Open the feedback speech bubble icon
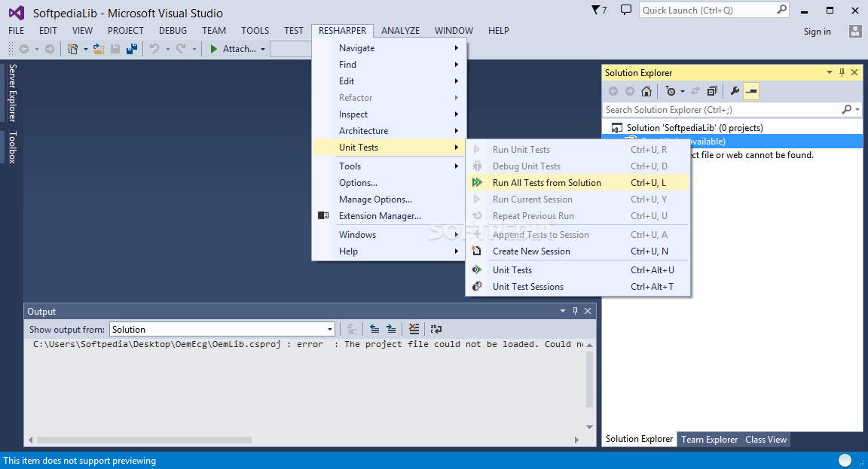Screen dimensions: 868x469 coord(626,10)
